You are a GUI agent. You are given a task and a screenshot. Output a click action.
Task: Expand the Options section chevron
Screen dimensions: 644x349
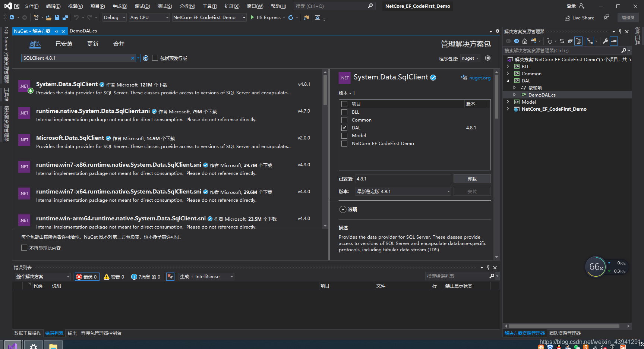[343, 210]
